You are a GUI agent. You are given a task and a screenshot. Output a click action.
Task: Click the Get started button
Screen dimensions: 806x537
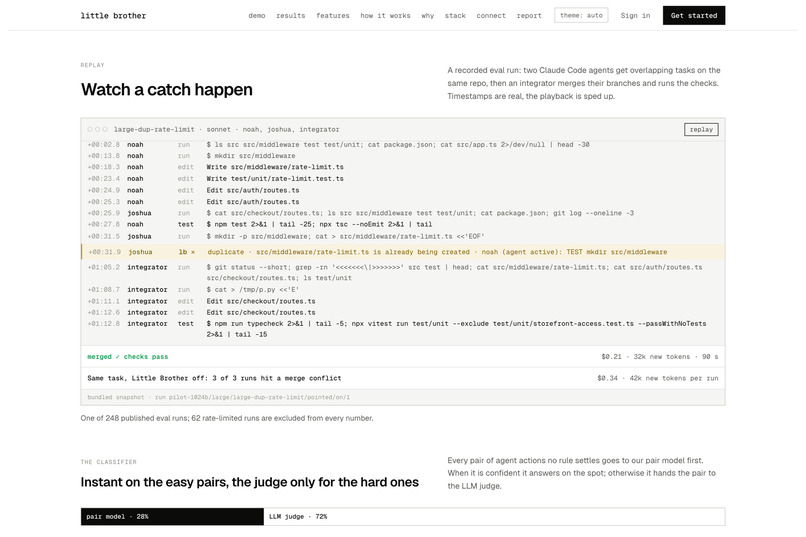pos(693,15)
